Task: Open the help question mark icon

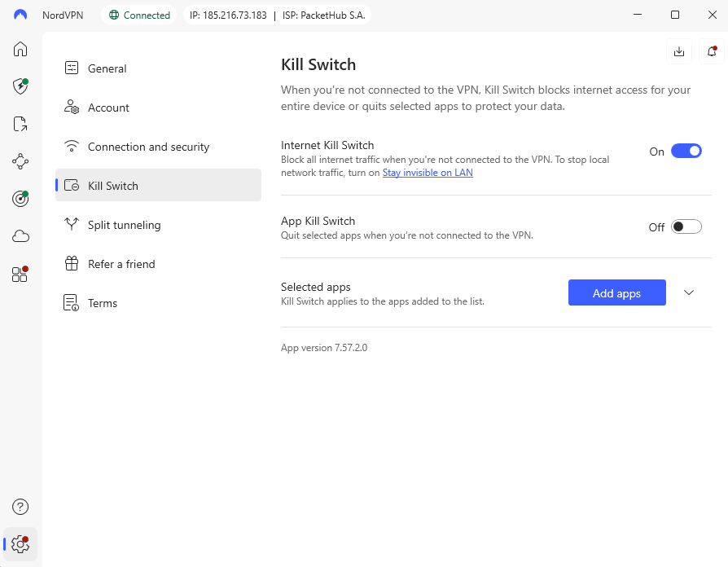Action: [20, 507]
